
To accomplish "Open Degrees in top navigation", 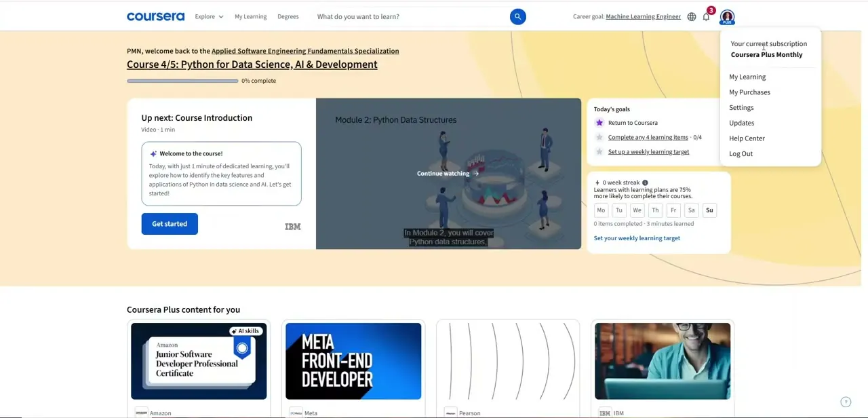I will click(x=288, y=16).
